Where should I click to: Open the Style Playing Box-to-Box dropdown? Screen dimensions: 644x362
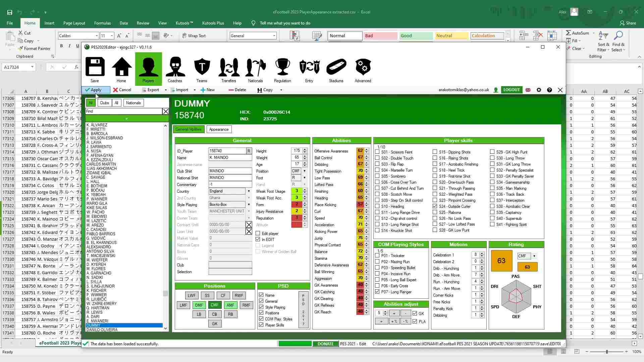[x=249, y=204]
